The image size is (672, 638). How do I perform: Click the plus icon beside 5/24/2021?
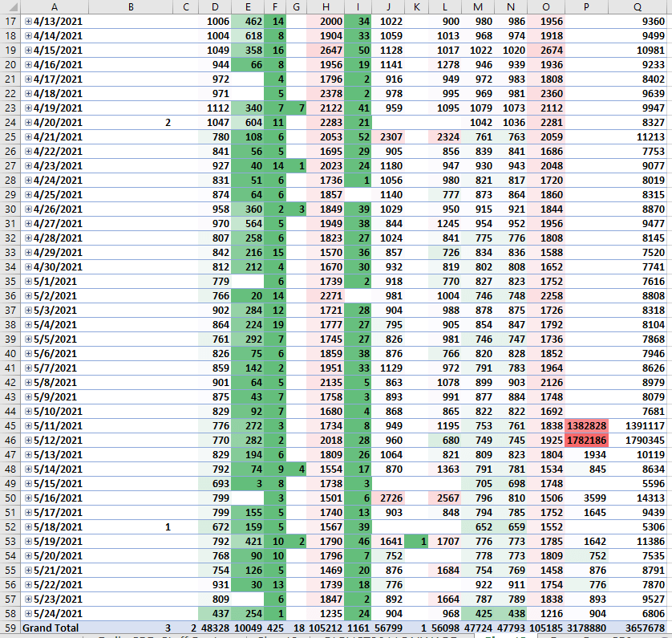29,612
